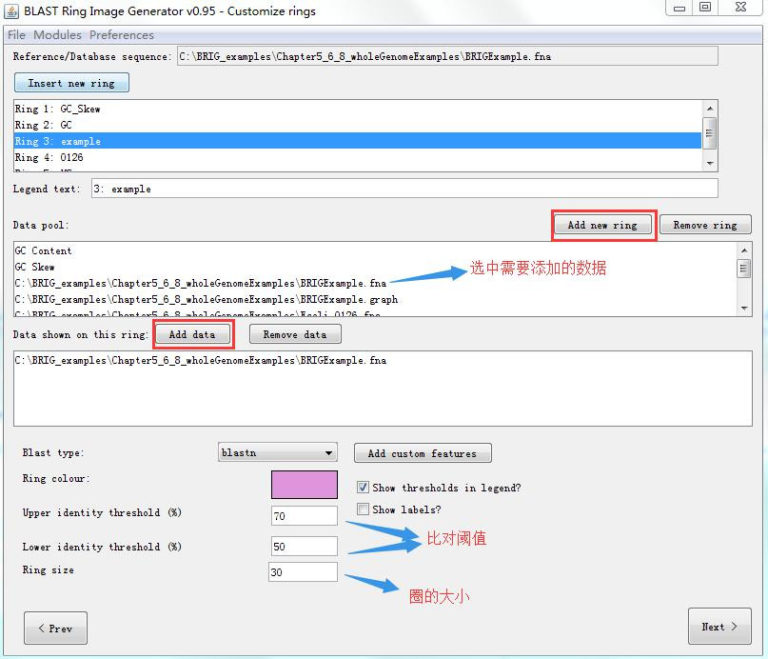Select Ring 1: GC_Skew in ring list
768x659 pixels.
[x=358, y=109]
